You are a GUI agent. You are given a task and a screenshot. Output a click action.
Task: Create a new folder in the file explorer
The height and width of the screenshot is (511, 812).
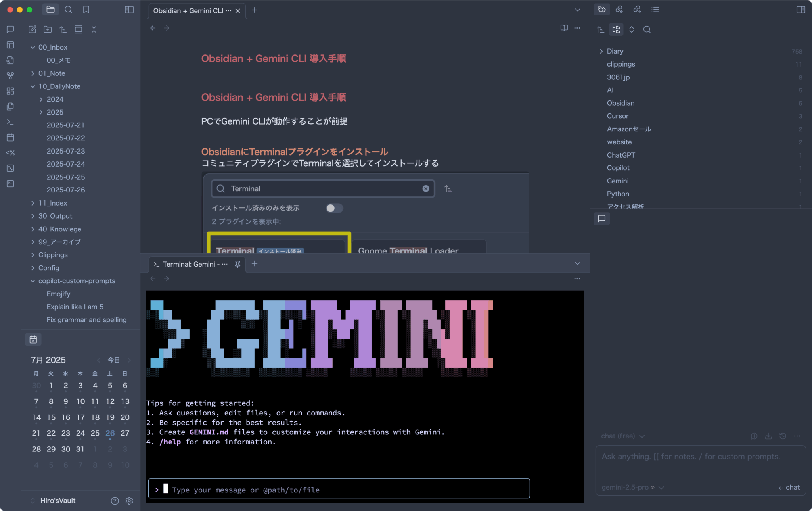pos(48,29)
